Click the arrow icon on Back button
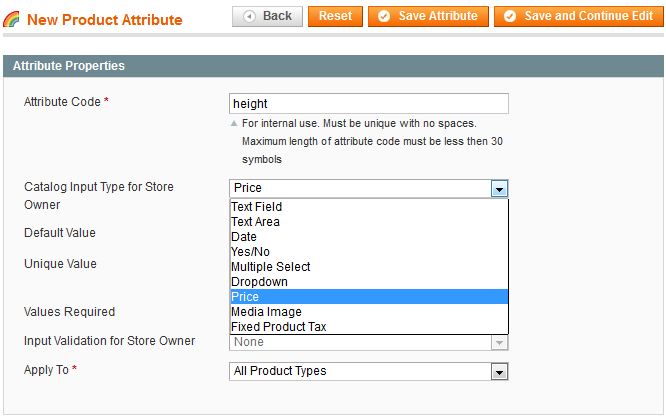The width and height of the screenshot is (666, 418). [248, 17]
